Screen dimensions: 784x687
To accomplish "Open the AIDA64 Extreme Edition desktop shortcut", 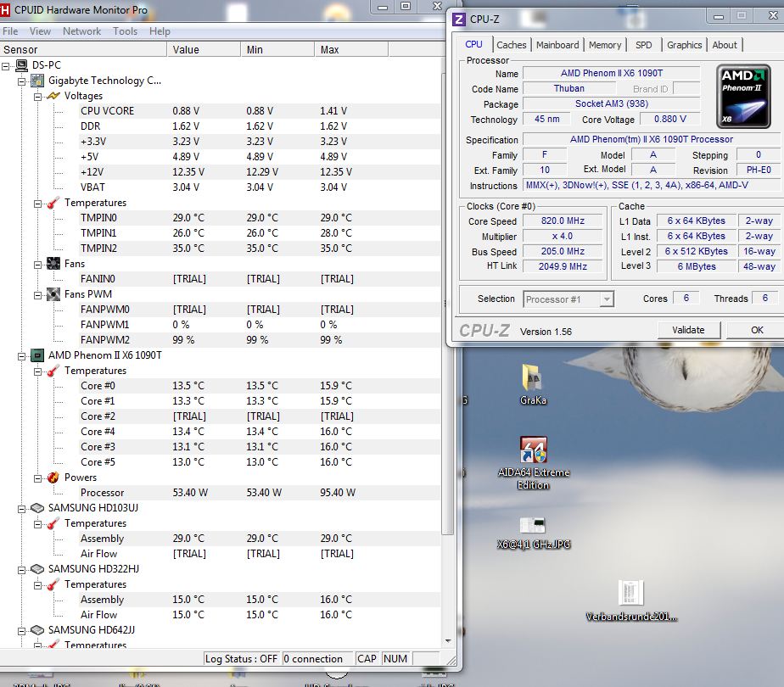I will click(534, 450).
